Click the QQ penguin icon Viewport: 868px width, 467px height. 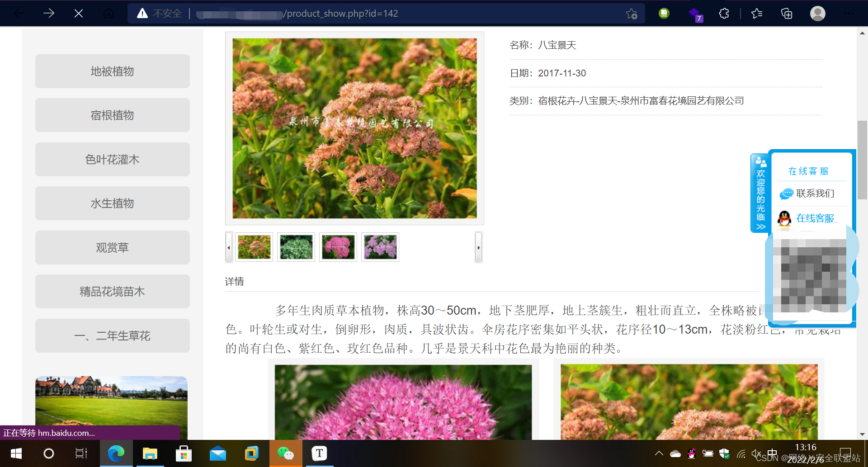tap(784, 219)
